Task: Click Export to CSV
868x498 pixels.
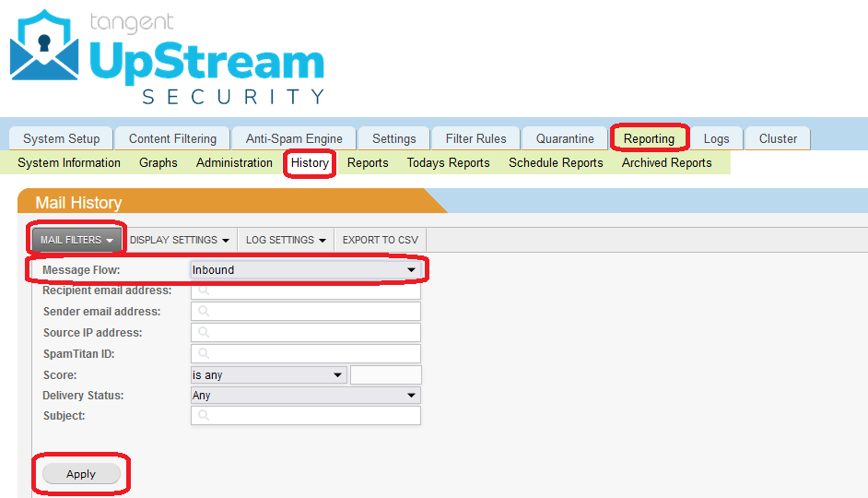Action: pyautogui.click(x=380, y=240)
